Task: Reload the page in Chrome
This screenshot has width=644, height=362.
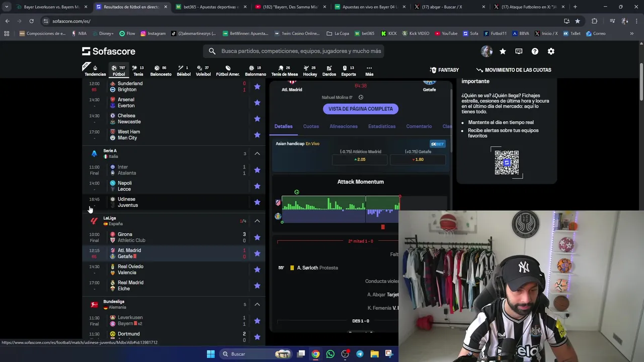Action: [31, 21]
